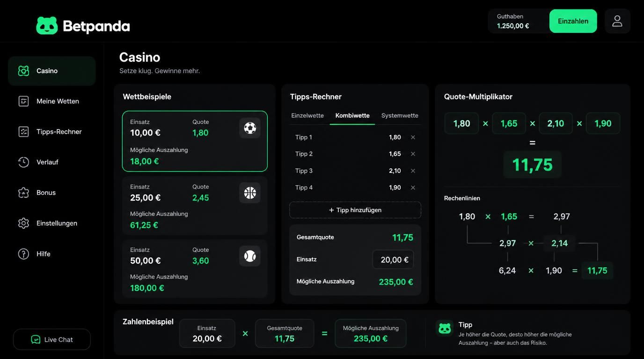Remove Tipp 4 with its X
644x359 pixels.
pos(413,188)
